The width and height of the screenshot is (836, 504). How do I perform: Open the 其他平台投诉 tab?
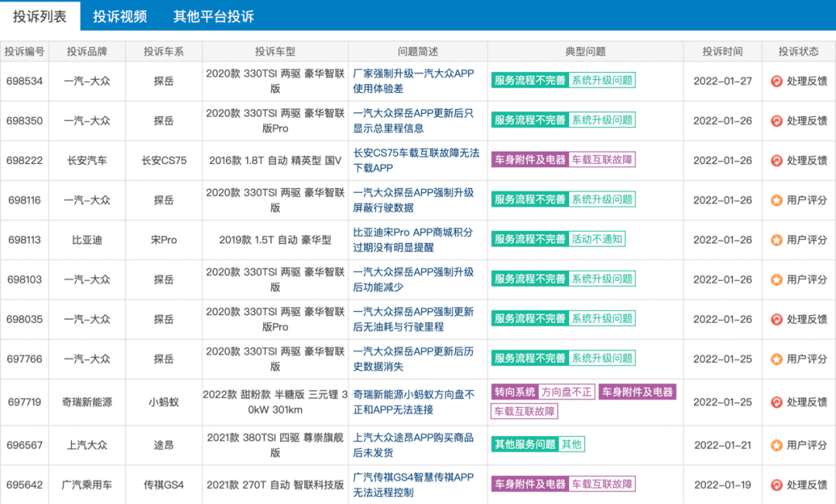pos(214,16)
